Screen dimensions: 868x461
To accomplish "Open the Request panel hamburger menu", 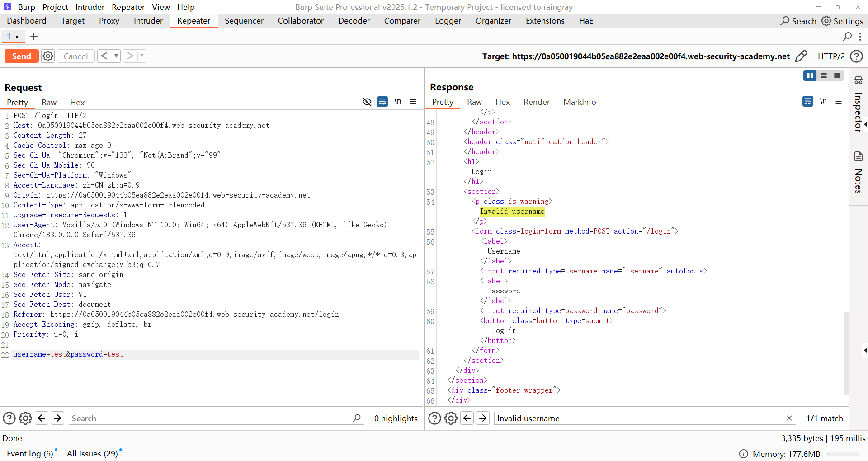I will pos(413,102).
